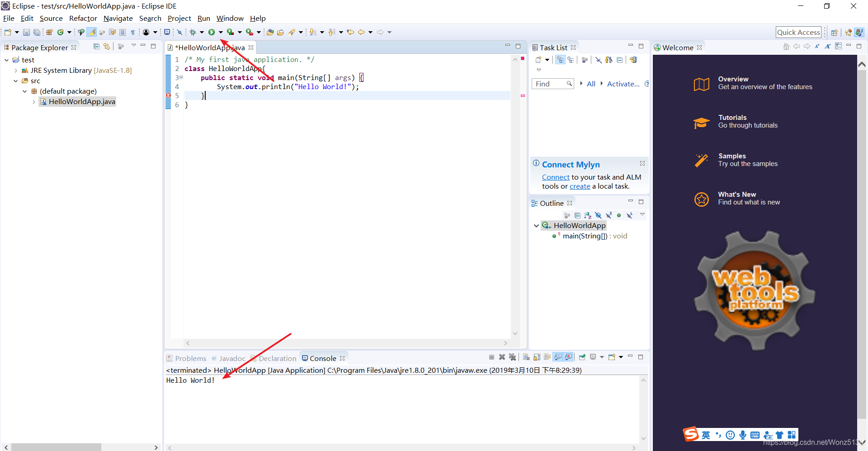This screenshot has width=868, height=451.
Task: Toggle Link with Editor in Package Explorer
Action: [x=107, y=47]
